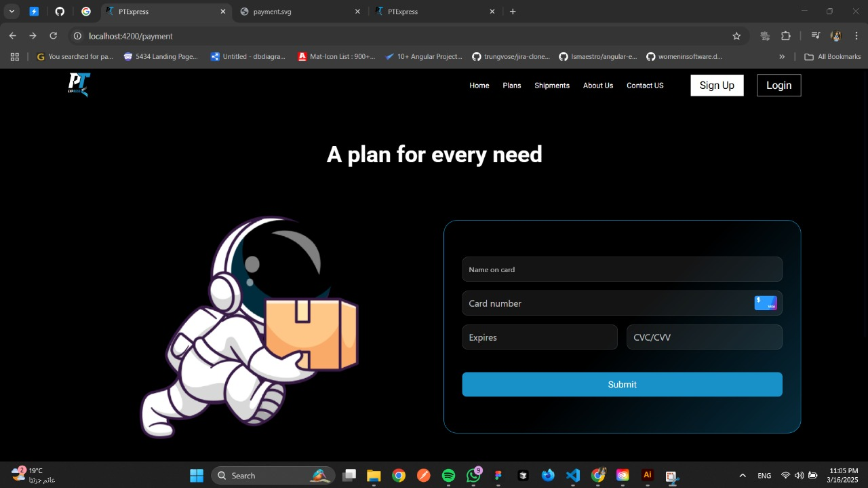Open the Chrome extensions puzzle icon

click(786, 36)
